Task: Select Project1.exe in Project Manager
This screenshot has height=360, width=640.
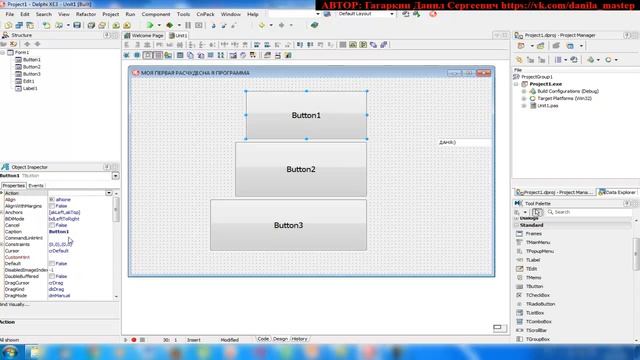Action: pyautogui.click(x=545, y=84)
